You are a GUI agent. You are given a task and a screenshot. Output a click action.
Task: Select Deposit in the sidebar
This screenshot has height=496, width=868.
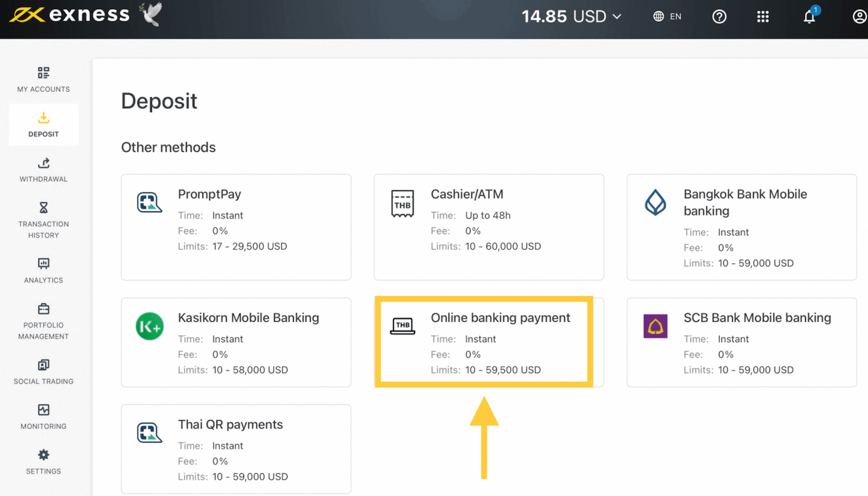(43, 125)
